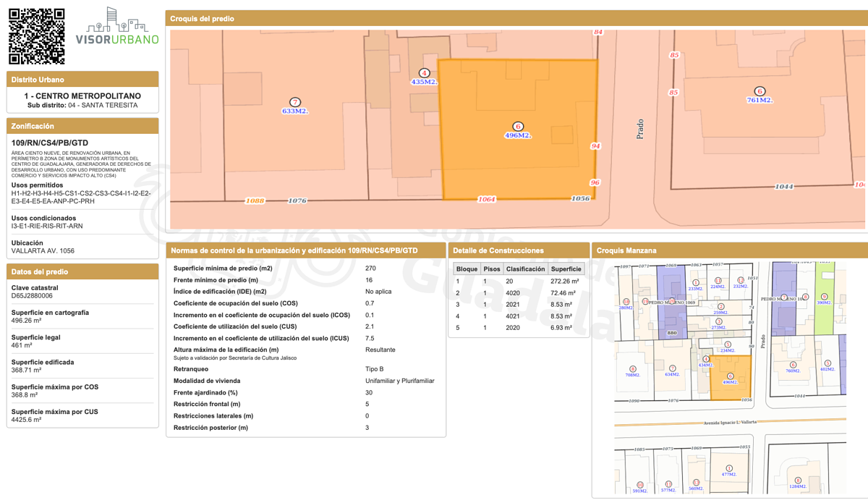Click parcel marker 4 labeled 435M2

coord(425,73)
